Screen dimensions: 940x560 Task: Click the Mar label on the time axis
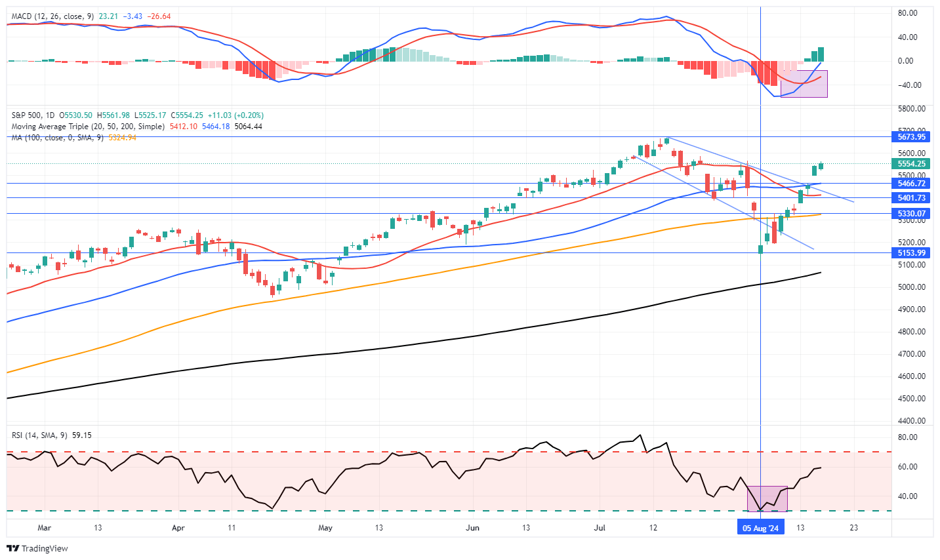(x=44, y=527)
